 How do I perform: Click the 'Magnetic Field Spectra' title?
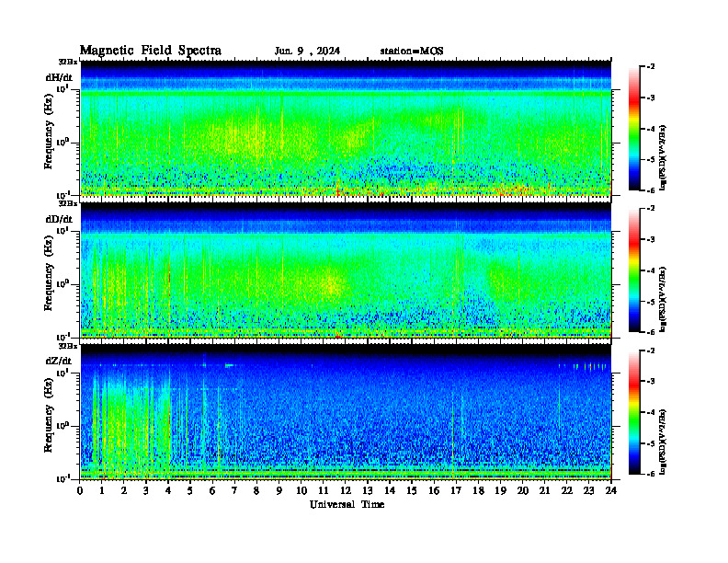point(151,52)
